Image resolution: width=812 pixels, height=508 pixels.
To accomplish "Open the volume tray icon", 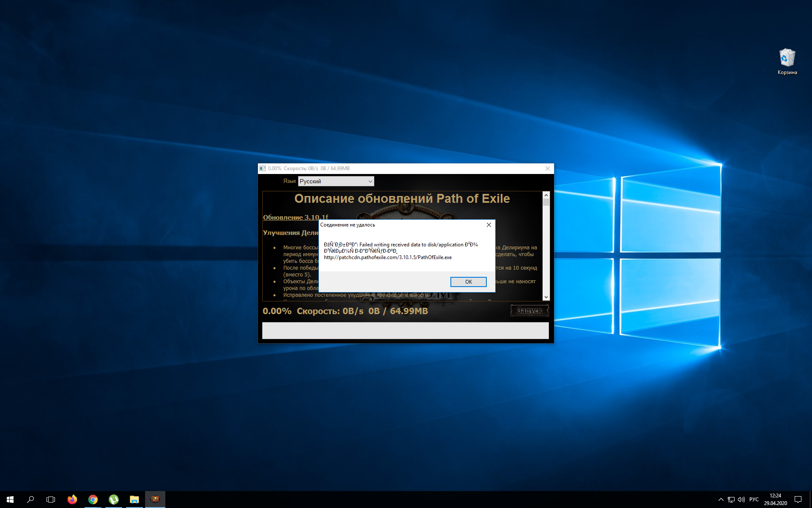I will [x=741, y=500].
